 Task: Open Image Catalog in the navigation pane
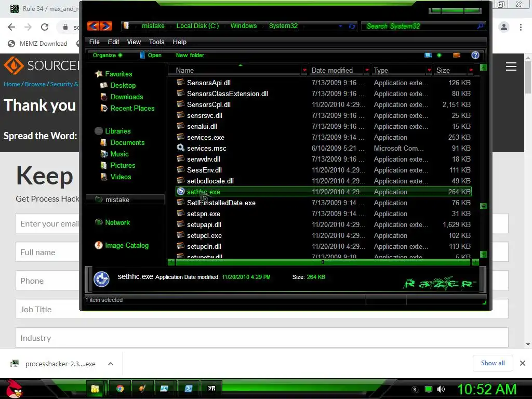pos(127,245)
